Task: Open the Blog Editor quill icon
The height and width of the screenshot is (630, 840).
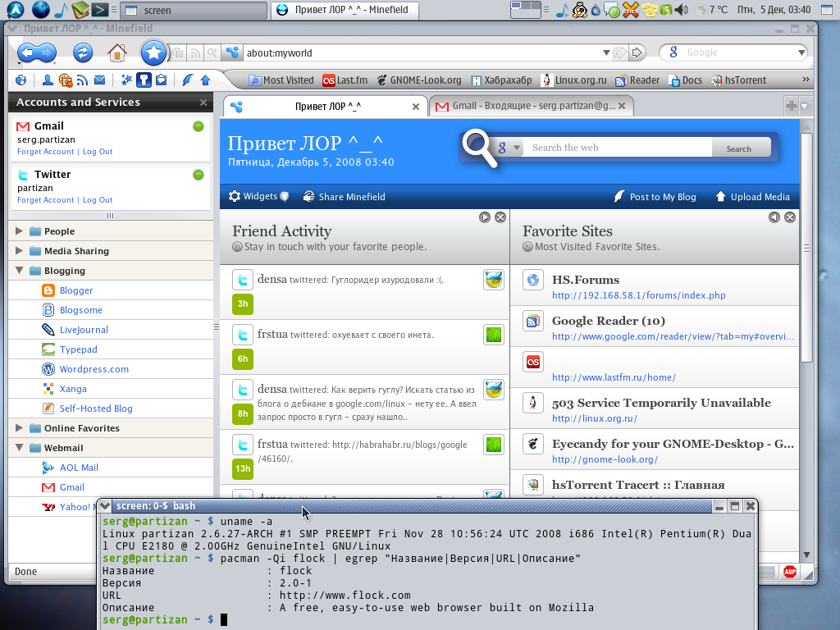Action: [x=188, y=80]
